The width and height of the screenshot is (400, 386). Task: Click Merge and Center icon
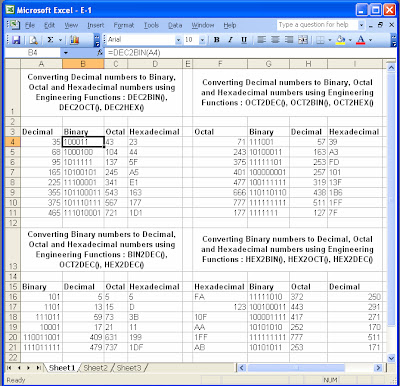tap(303, 40)
